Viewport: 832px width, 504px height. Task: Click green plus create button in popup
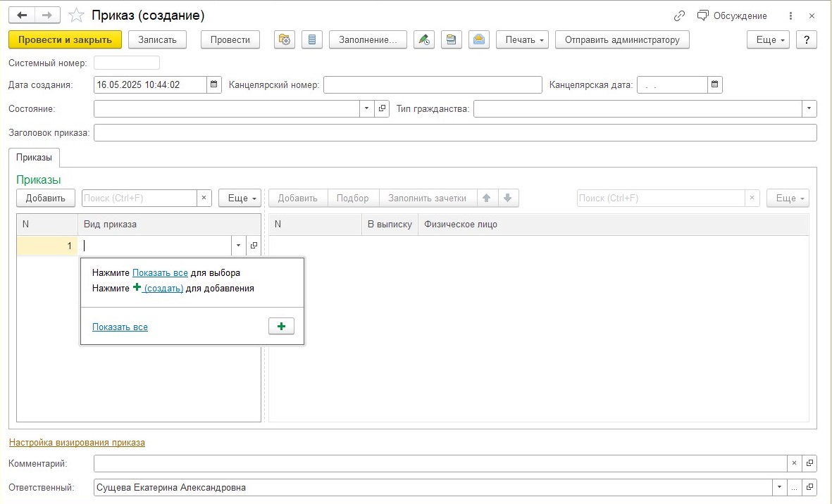click(281, 327)
